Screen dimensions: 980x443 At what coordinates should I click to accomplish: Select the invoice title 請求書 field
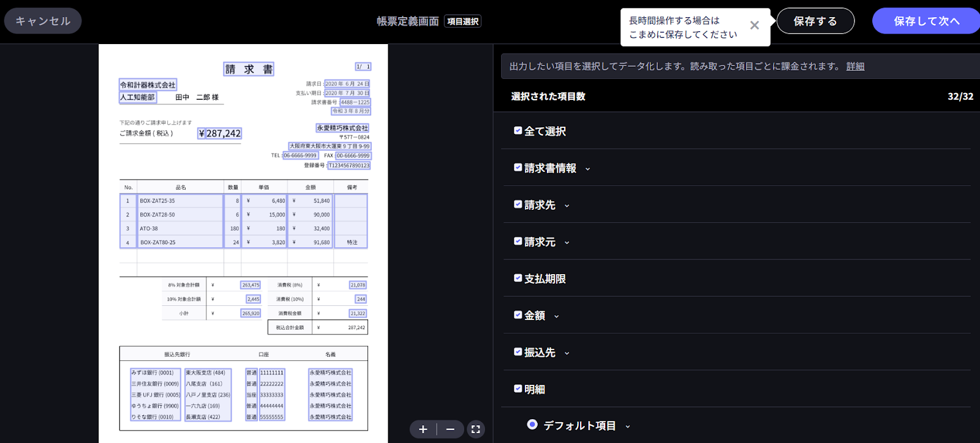pyautogui.click(x=249, y=69)
